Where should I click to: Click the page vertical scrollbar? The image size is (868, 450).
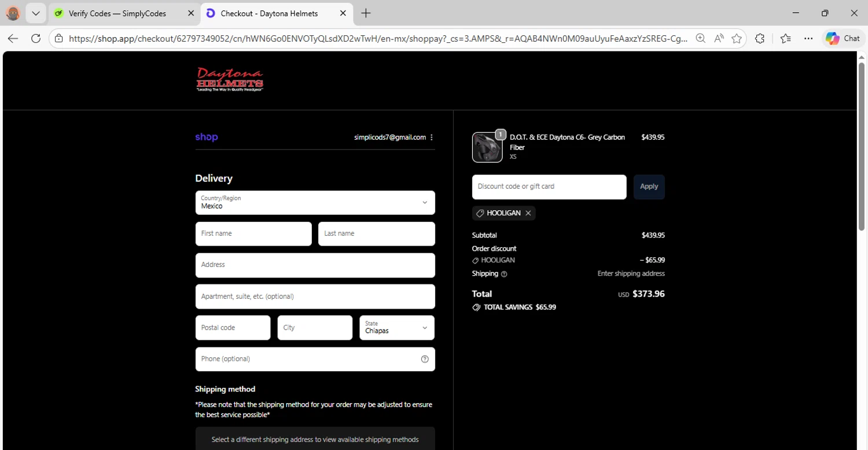[x=862, y=148]
